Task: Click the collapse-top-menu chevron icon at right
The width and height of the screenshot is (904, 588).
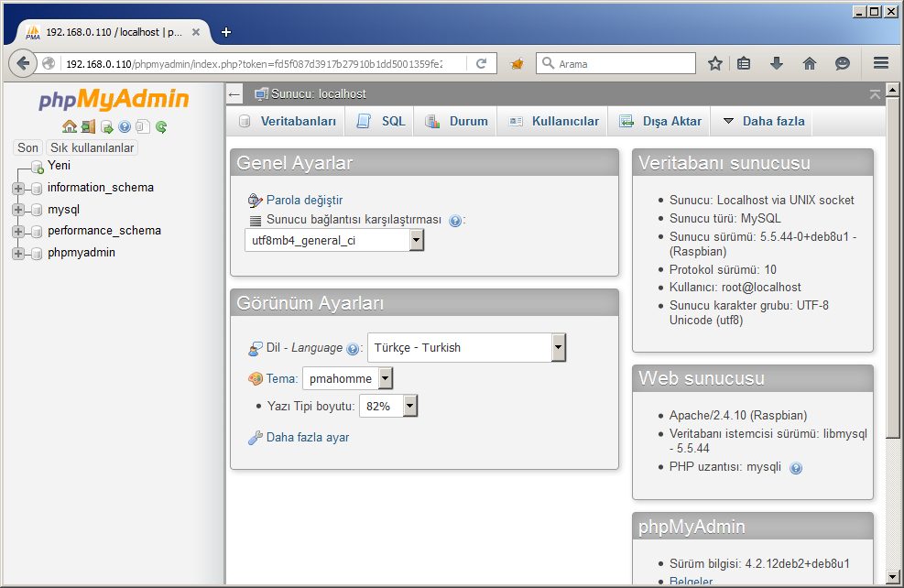Action: (x=875, y=94)
